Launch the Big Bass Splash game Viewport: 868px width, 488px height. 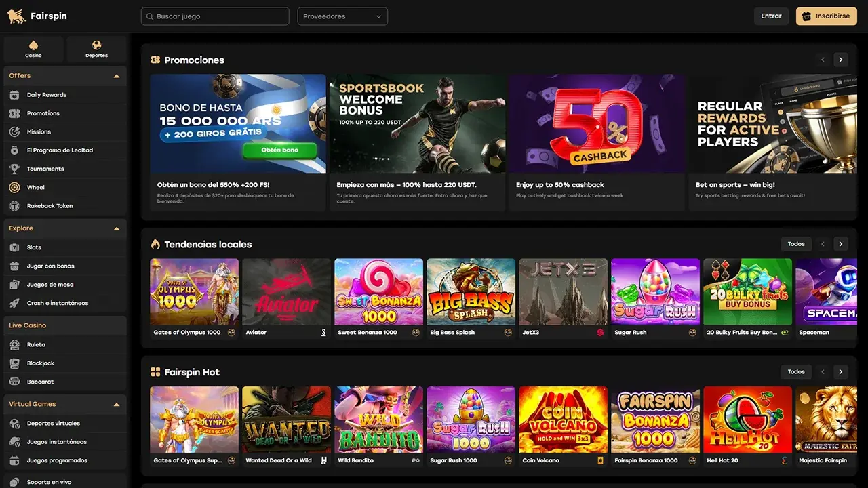point(471,292)
